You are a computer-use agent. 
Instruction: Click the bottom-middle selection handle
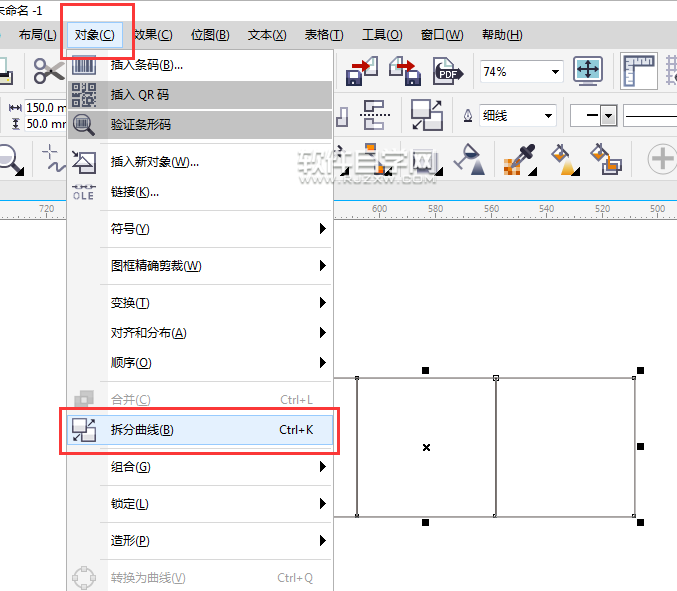click(425, 522)
